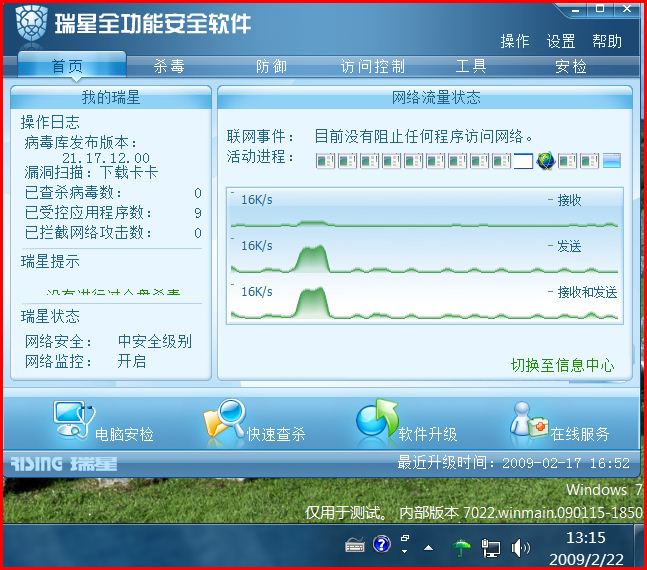Click the 我的瑞星 panel header
This screenshot has height=570, width=647.
tap(111, 97)
